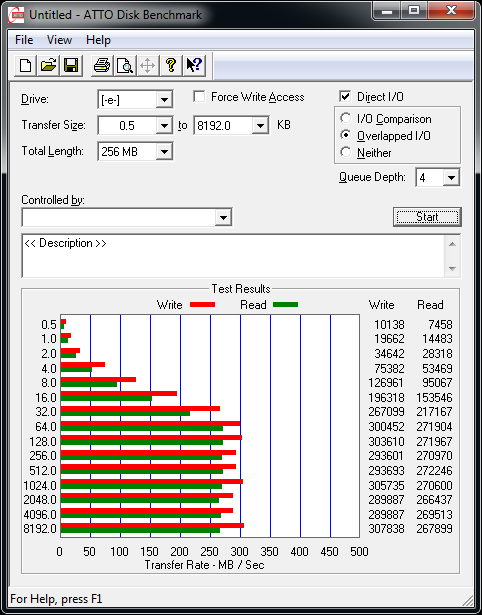This screenshot has width=482, height=615.
Task: Expand the Drive dropdown list
Action: pyautogui.click(x=164, y=100)
